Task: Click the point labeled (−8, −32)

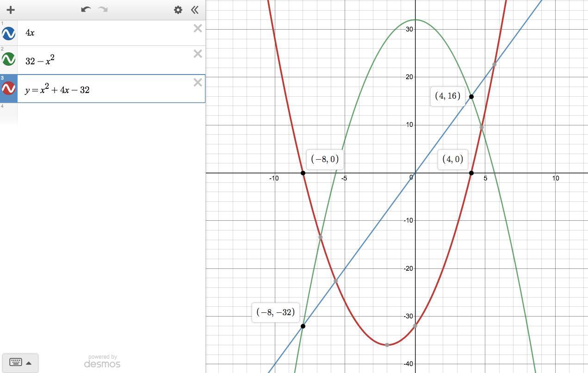Action: coord(303,326)
